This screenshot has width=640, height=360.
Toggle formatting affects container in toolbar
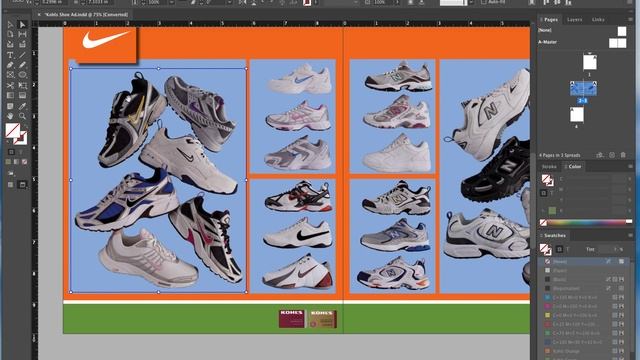pos(11,152)
